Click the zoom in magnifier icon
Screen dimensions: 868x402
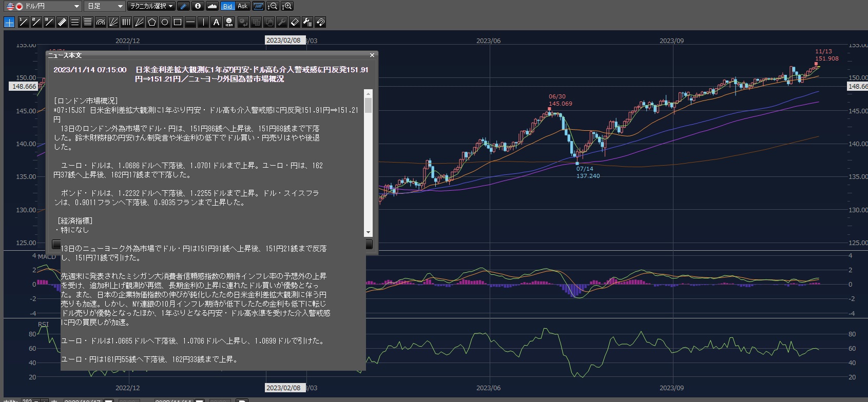pyautogui.click(x=287, y=6)
